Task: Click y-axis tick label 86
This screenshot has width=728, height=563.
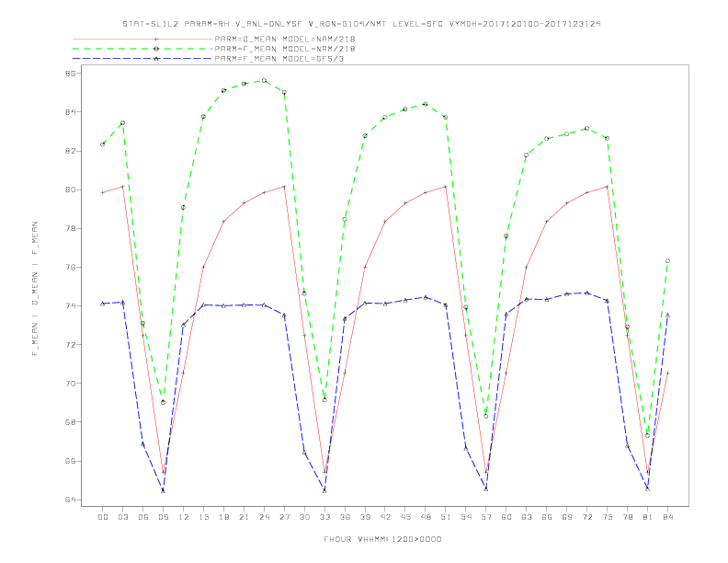Action: pyautogui.click(x=70, y=74)
